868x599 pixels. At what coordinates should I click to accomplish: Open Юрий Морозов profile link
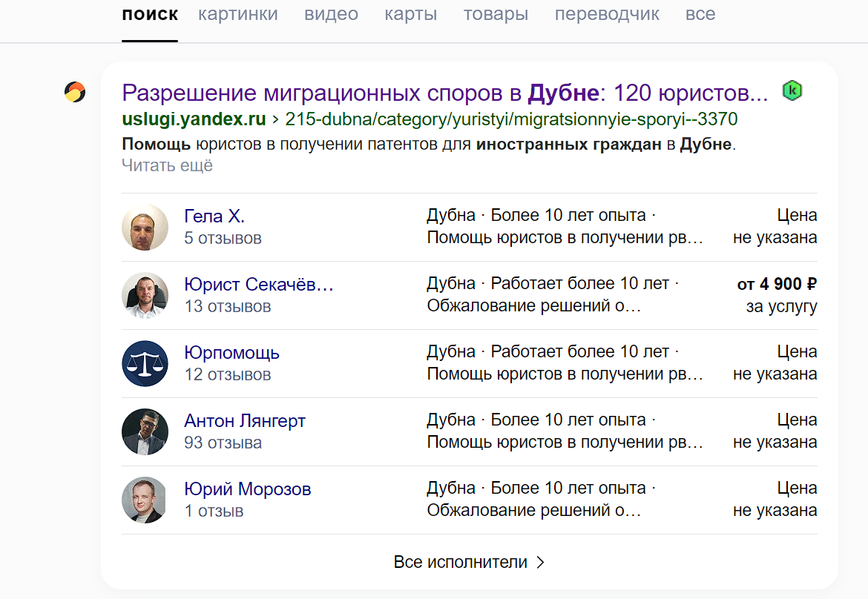pyautogui.click(x=248, y=489)
